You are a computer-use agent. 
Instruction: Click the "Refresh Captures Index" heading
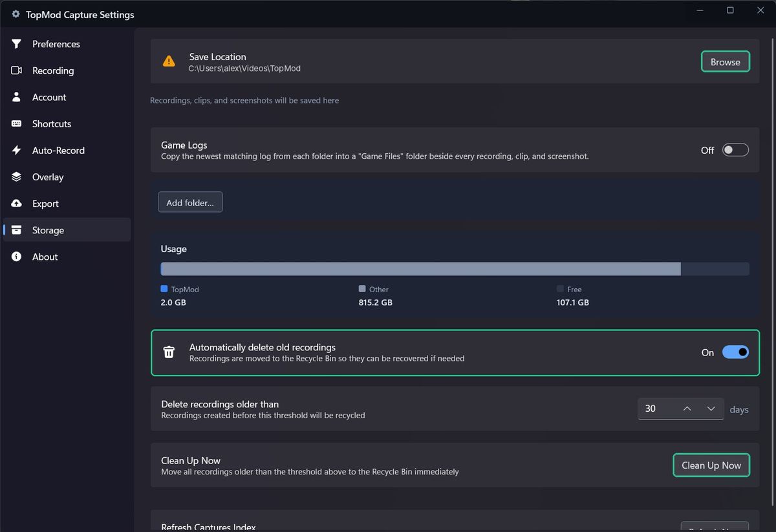tap(208, 527)
